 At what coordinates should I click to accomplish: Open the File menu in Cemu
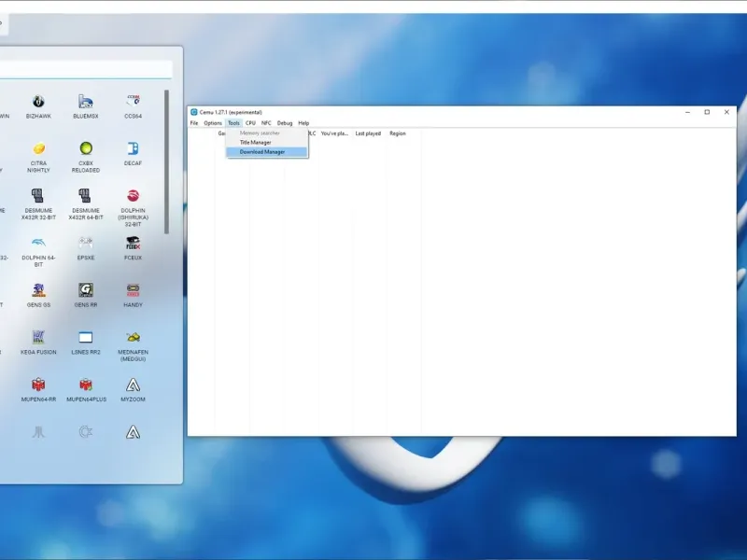click(x=194, y=123)
